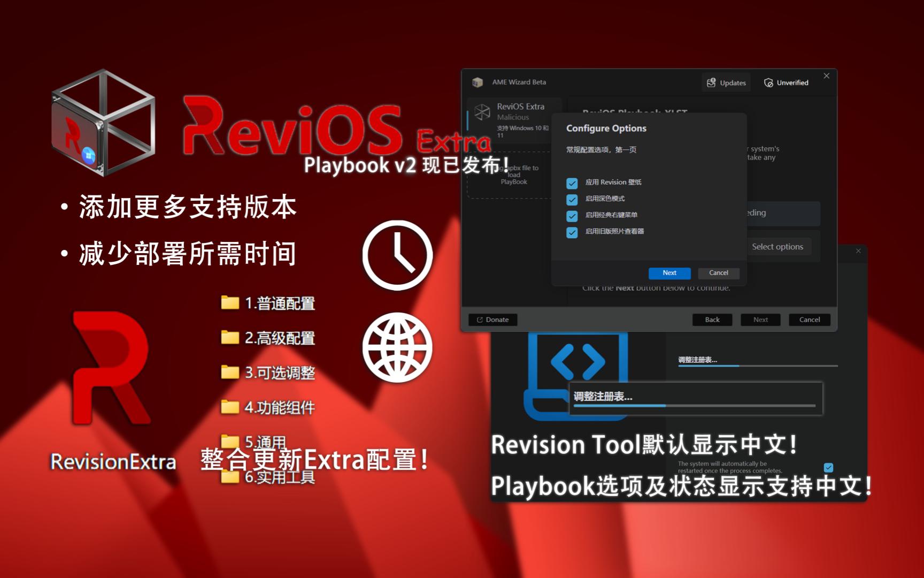Click the 常规配置选项，第一页 text
Viewport: 924px width, 578px height.
pyautogui.click(x=602, y=150)
